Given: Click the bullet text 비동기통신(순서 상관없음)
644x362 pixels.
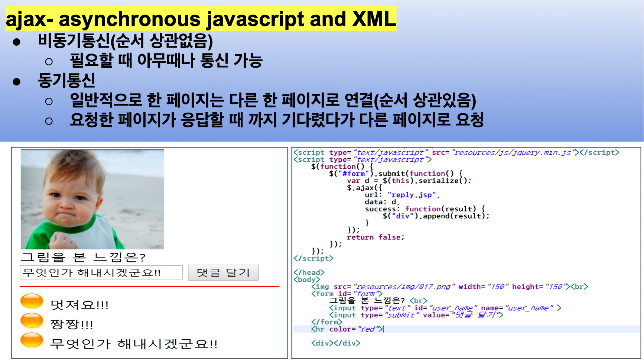Looking at the screenshot, I should (x=125, y=41).
